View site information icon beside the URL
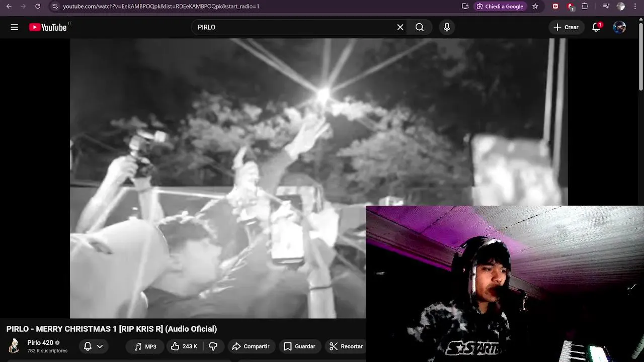 55,6
